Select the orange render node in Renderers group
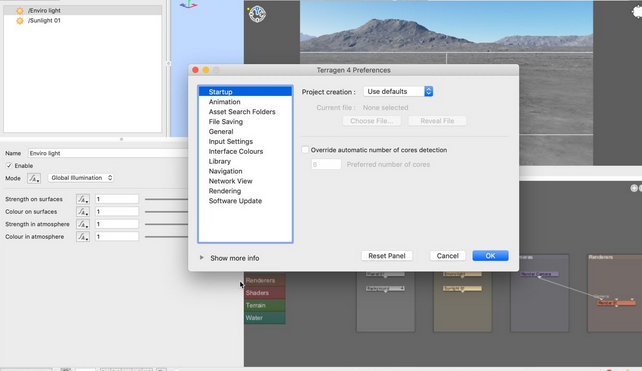The image size is (642, 371). point(616,303)
